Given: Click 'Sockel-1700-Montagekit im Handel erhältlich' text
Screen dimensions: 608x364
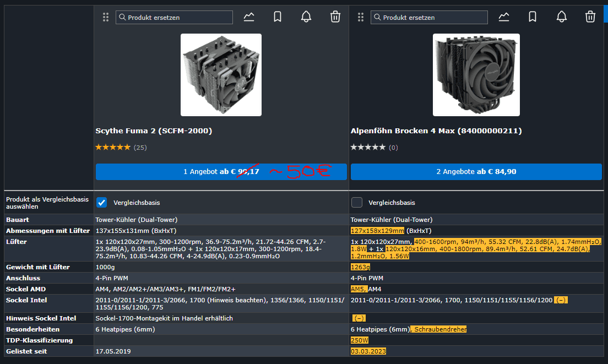Looking at the screenshot, I should [164, 318].
